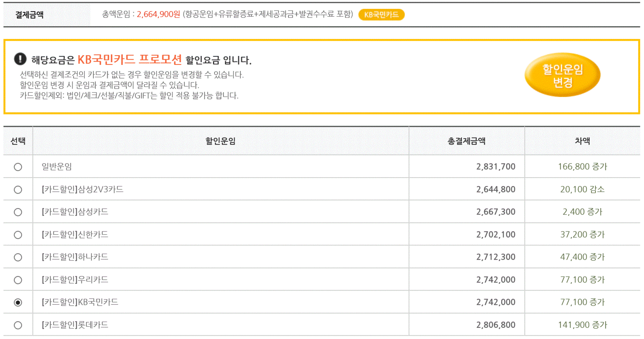Click the [카드할인]삼성카드 label text
Viewport: 644px width, 339px height.
75,212
